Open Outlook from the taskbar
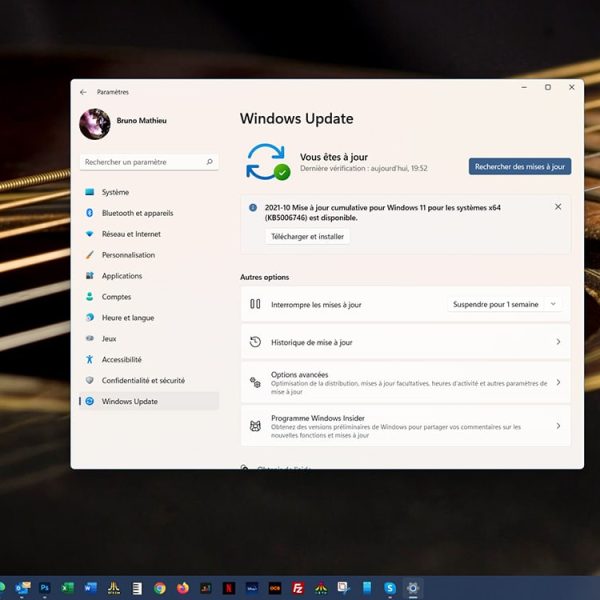 tap(23, 587)
